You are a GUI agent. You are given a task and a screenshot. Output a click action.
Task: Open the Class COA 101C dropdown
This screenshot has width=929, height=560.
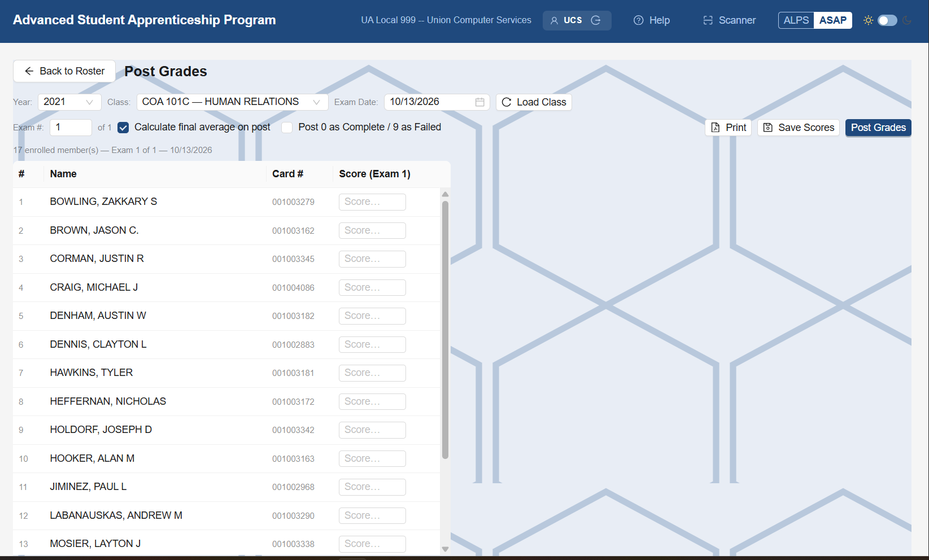[x=232, y=102]
